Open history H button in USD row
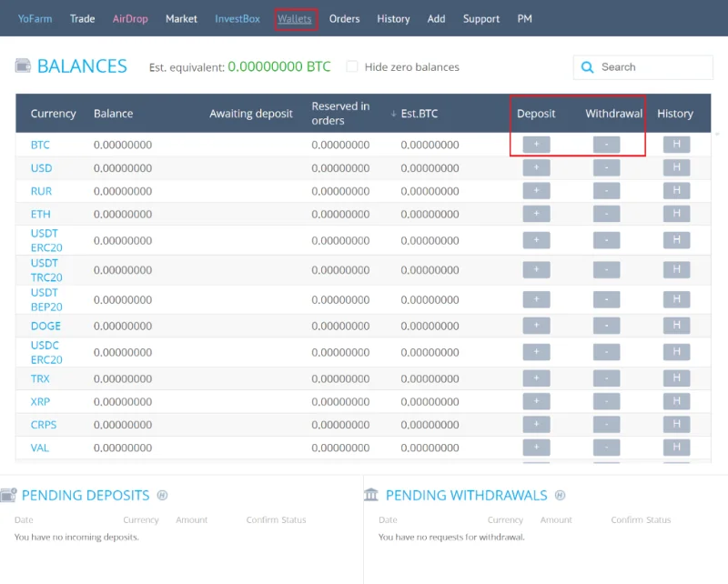The image size is (728, 584). pyautogui.click(x=676, y=167)
